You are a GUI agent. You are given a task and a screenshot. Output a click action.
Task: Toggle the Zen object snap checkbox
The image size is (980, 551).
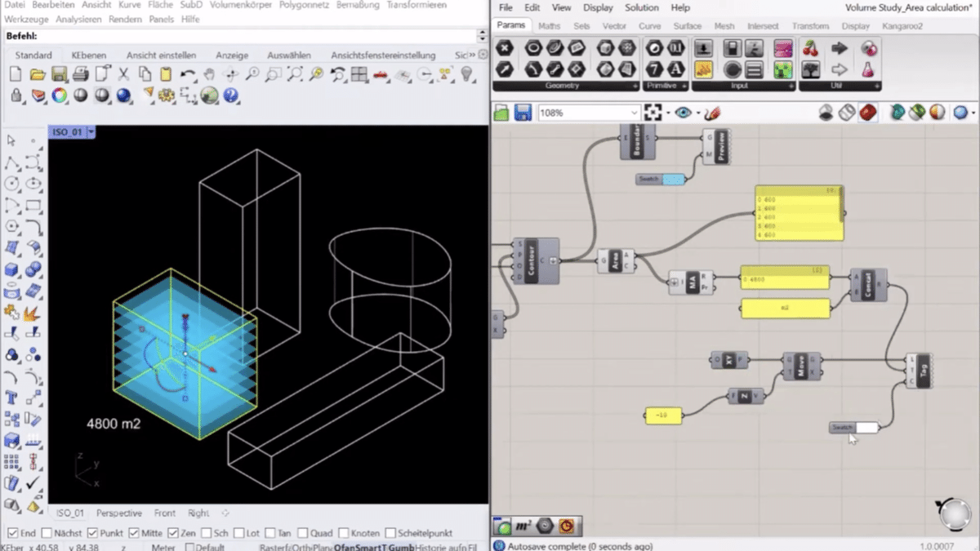(x=172, y=533)
